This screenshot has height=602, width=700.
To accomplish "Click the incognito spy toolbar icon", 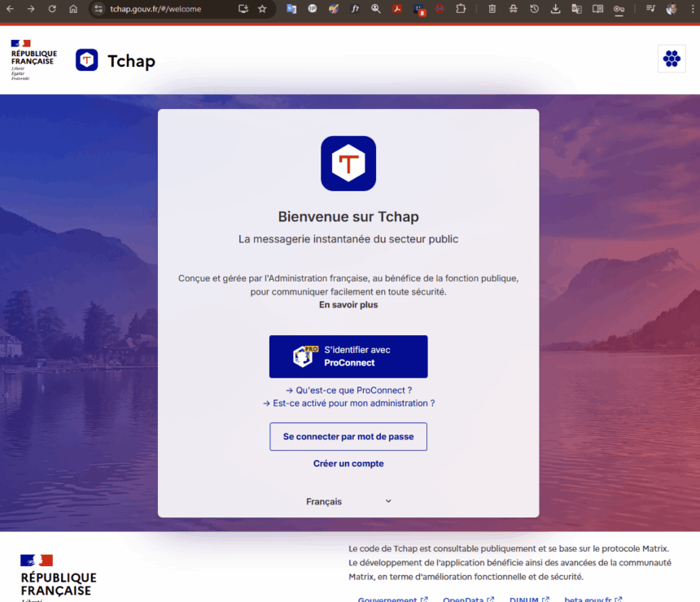I will coord(514,8).
